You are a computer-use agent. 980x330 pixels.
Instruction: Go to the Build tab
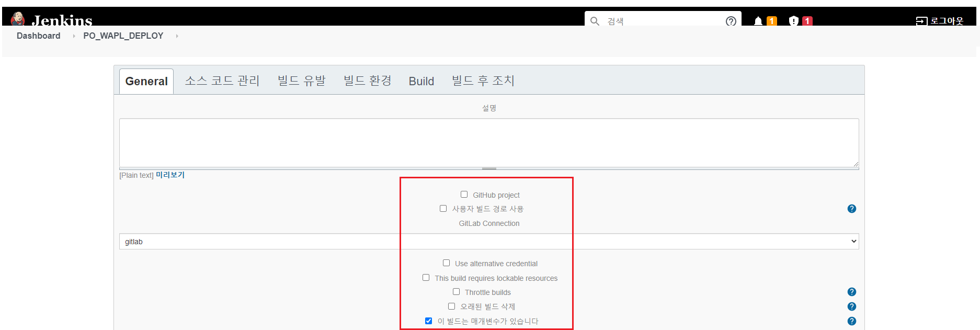421,81
